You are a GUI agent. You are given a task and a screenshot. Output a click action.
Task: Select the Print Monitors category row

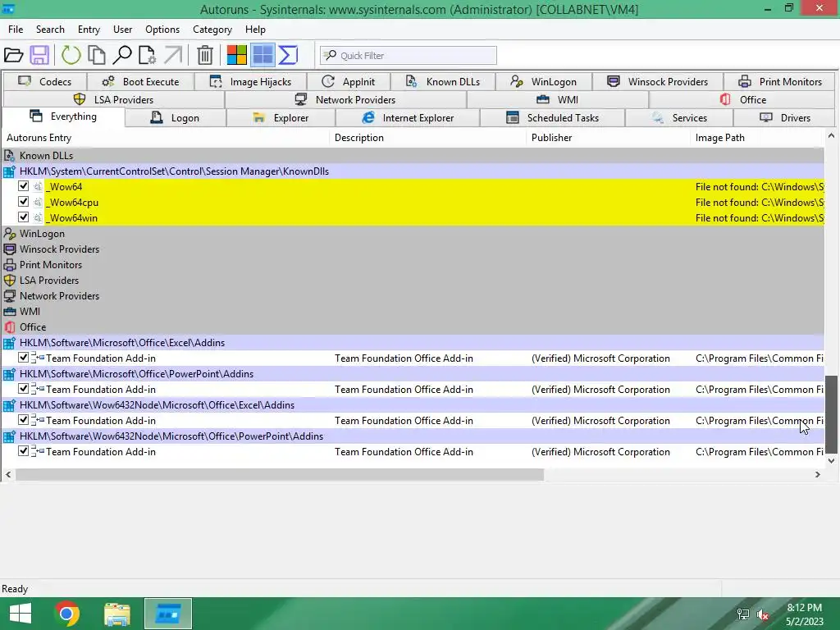coord(413,265)
